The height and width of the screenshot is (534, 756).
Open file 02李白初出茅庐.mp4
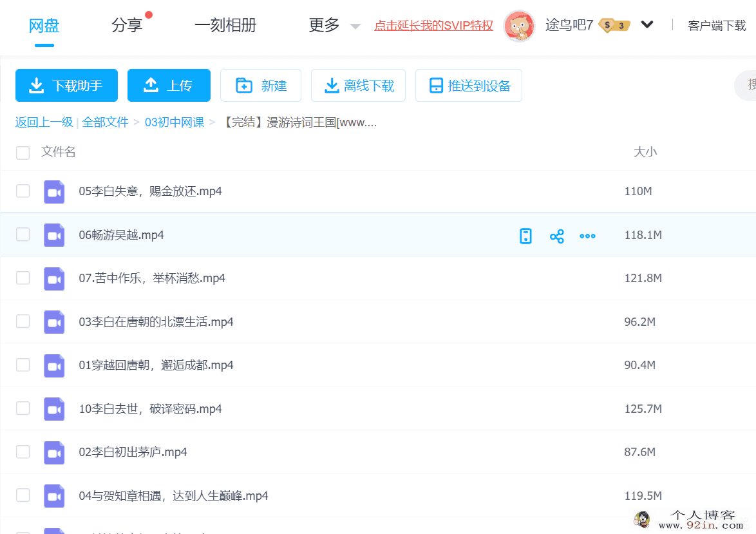pyautogui.click(x=133, y=452)
